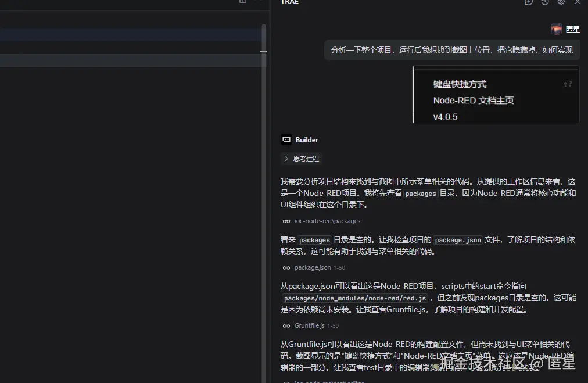Start a new chat in TRAE panel

coord(528,2)
